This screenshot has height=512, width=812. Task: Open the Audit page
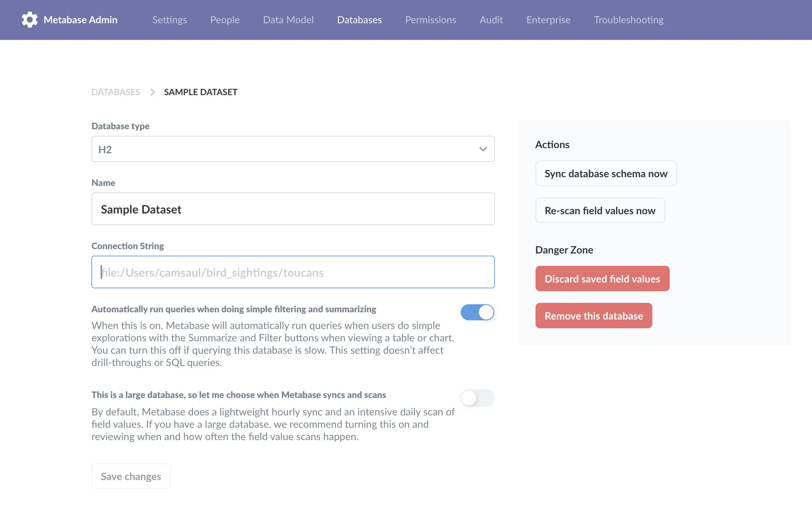pyautogui.click(x=491, y=20)
